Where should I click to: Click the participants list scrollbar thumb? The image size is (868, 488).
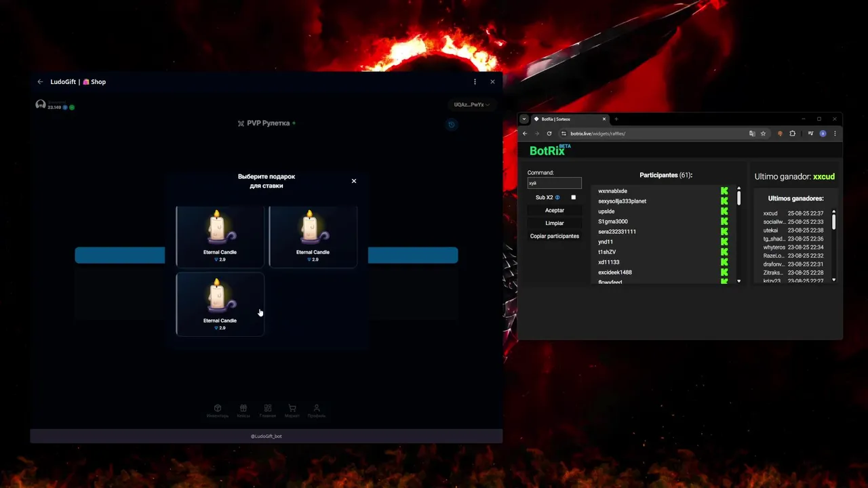click(x=738, y=198)
